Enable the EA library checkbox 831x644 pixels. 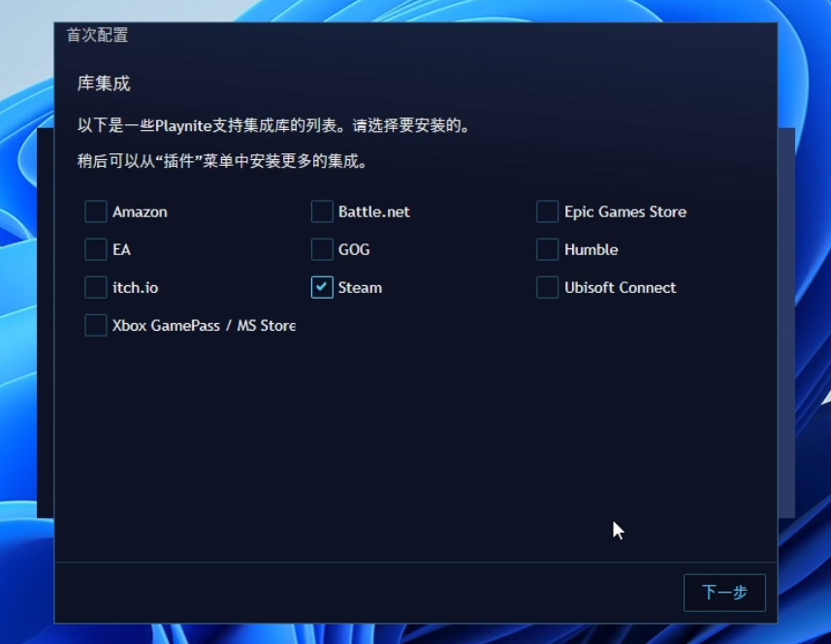(96, 249)
